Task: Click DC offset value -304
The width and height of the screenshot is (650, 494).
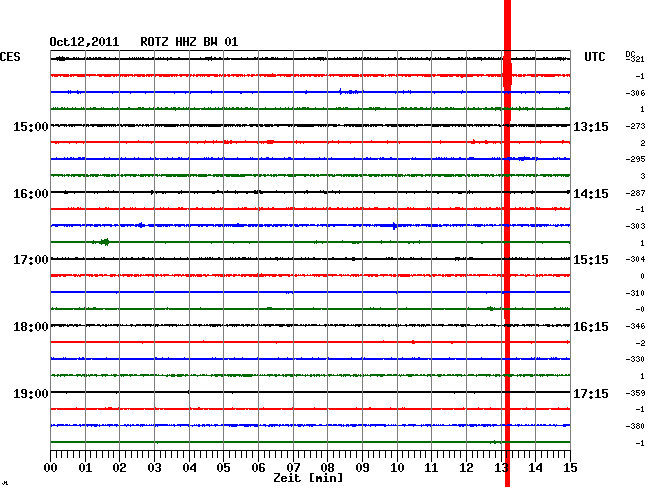Action: pos(635,259)
